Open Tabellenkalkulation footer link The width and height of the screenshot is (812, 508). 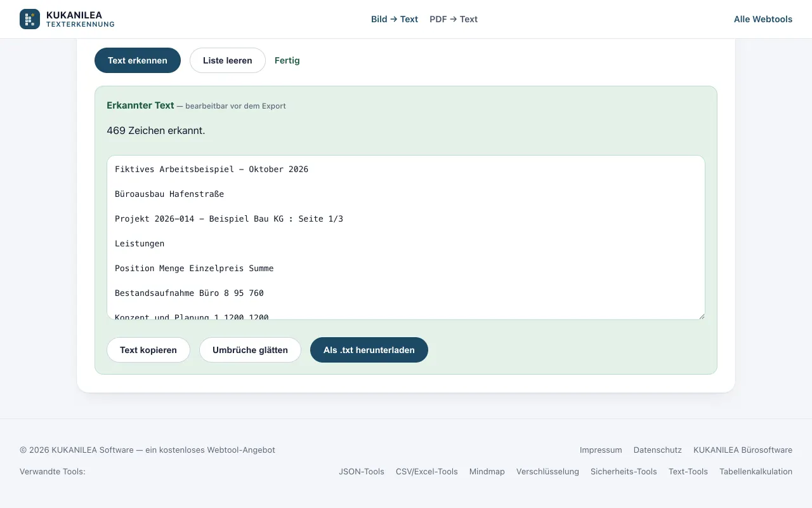756,471
